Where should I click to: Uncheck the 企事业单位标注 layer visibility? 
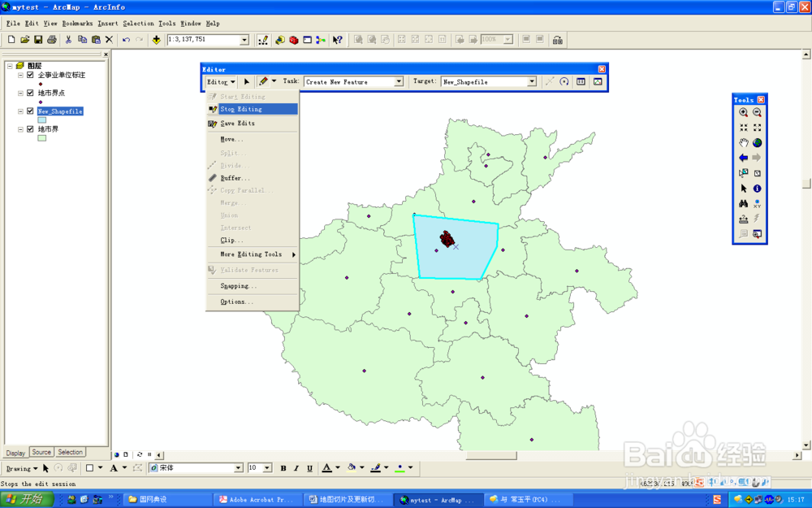pos(30,75)
